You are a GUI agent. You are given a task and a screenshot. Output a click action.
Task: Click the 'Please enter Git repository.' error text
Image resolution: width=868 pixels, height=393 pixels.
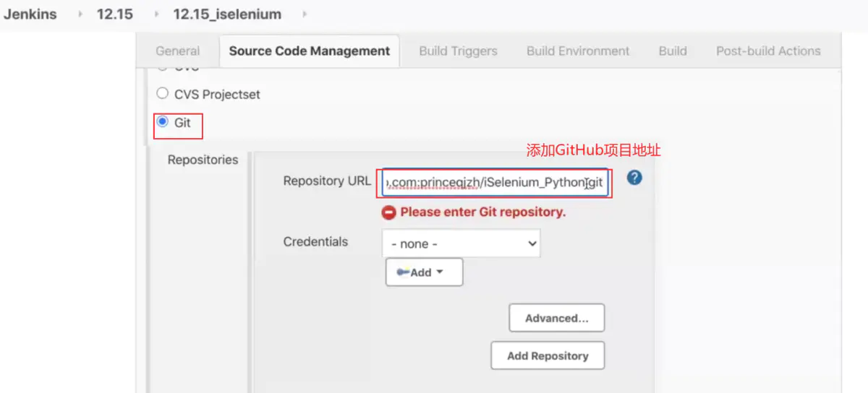pyautogui.click(x=483, y=212)
